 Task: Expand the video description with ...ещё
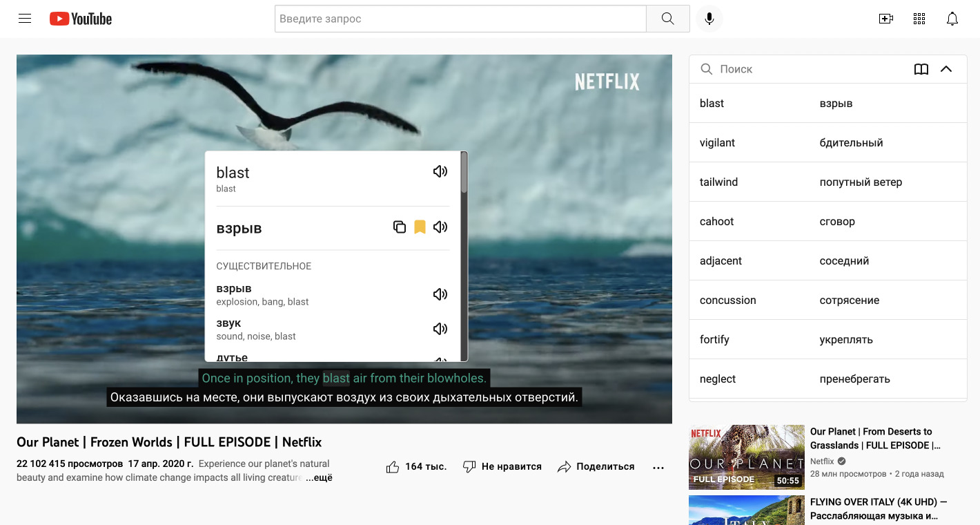(319, 477)
